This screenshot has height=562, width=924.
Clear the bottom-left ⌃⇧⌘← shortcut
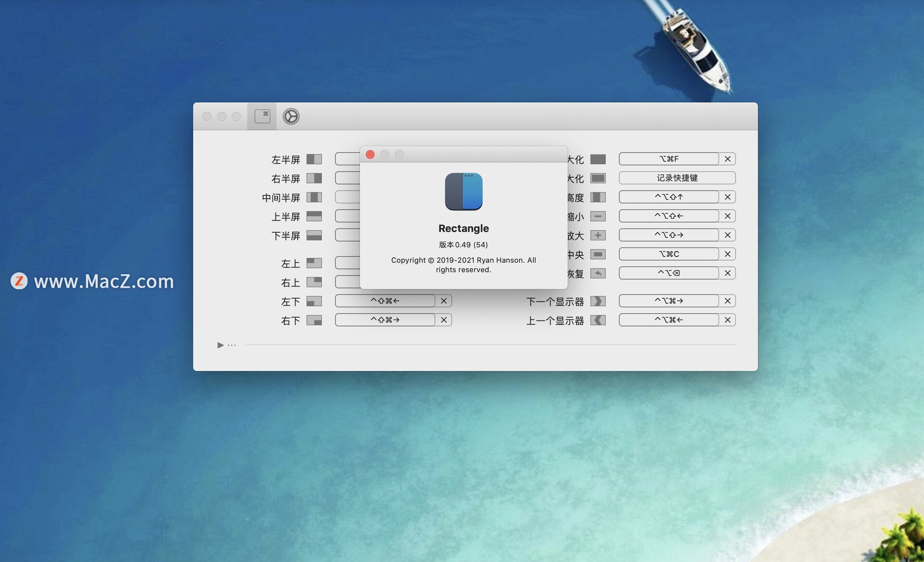click(x=443, y=301)
